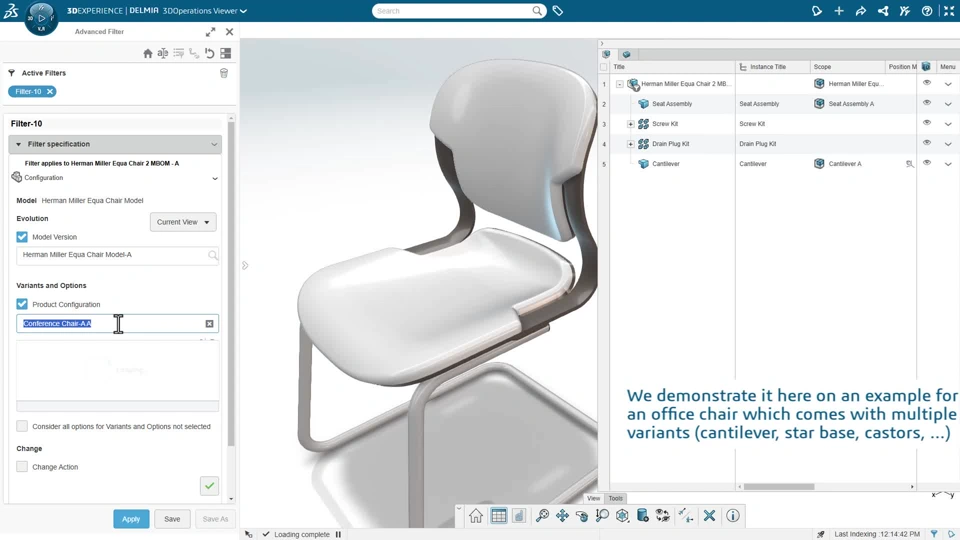Click the layout view icon in filter toolbar
The image size is (960, 540).
point(226,53)
